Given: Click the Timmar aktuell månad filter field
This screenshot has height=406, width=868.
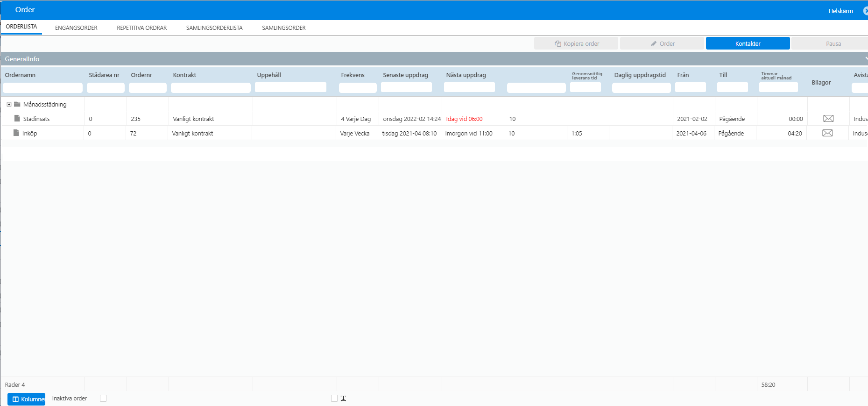Looking at the screenshot, I should 778,87.
